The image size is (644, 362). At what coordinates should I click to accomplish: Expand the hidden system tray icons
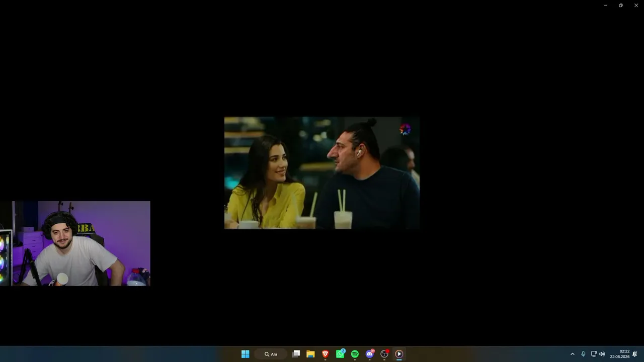(x=572, y=354)
